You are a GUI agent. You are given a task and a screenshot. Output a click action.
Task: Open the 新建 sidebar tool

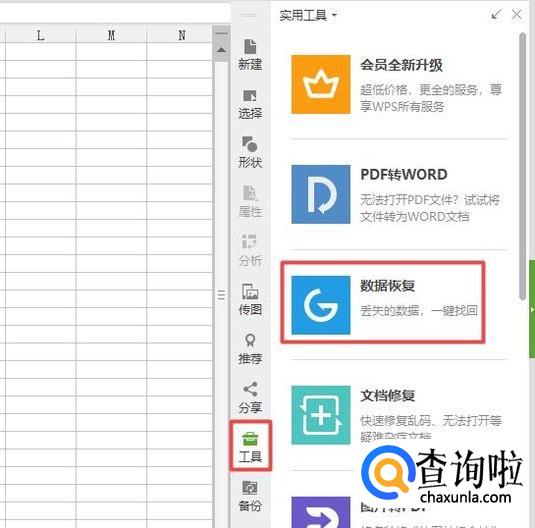(x=250, y=55)
